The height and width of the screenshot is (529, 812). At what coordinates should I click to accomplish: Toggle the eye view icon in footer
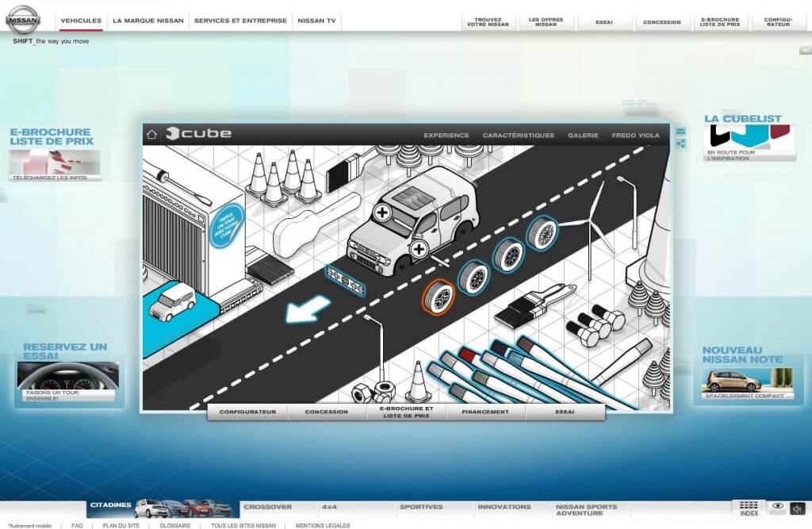coord(777,506)
